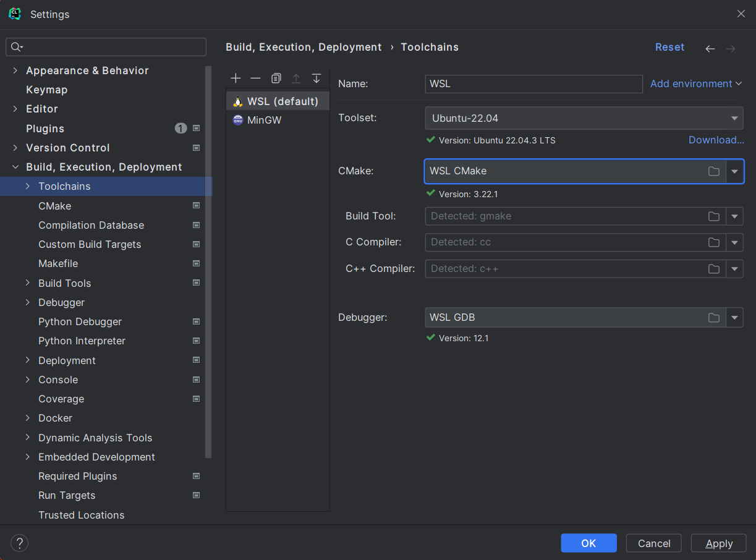This screenshot has width=756, height=560.
Task: Click the Cancel button
Action: (654, 543)
